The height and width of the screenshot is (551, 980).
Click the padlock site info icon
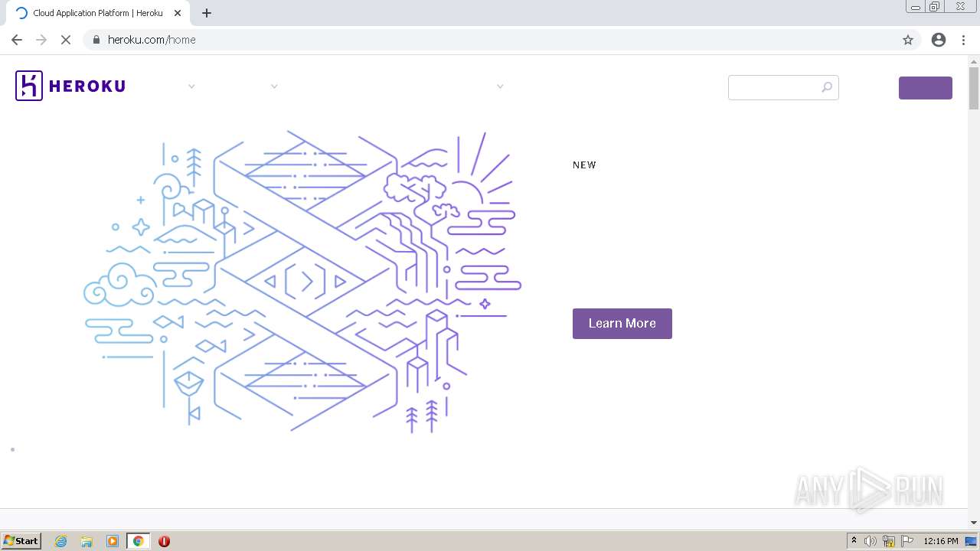96,40
